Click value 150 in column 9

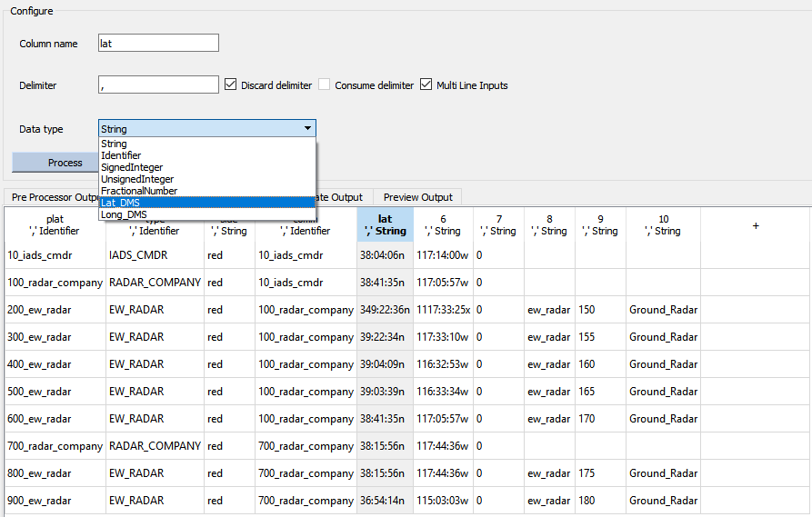601,310
